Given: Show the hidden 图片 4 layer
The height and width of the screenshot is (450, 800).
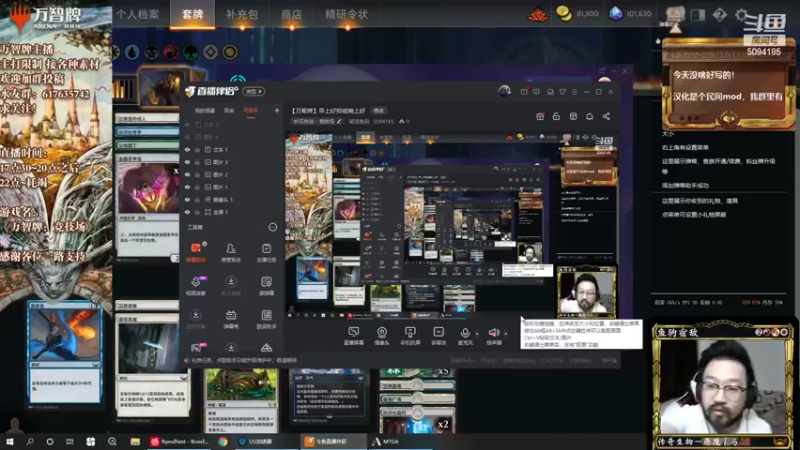Looking at the screenshot, I should coord(187,137).
